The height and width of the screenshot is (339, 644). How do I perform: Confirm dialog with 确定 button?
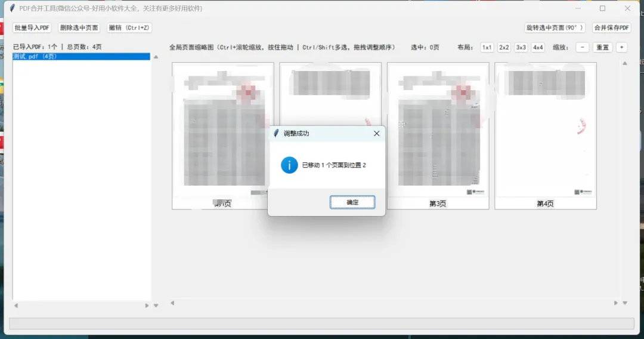[352, 202]
